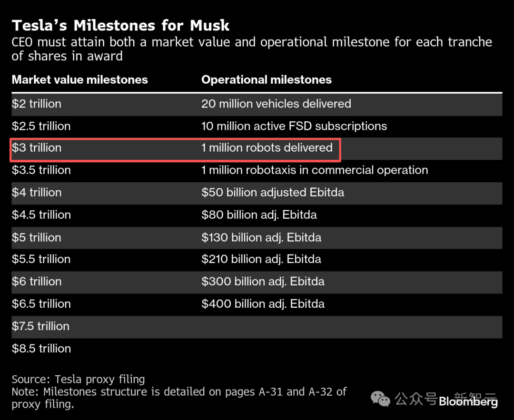514x420 pixels.
Task: Click the "$80 billion adj. Ebitda" entry
Action: pos(259,215)
